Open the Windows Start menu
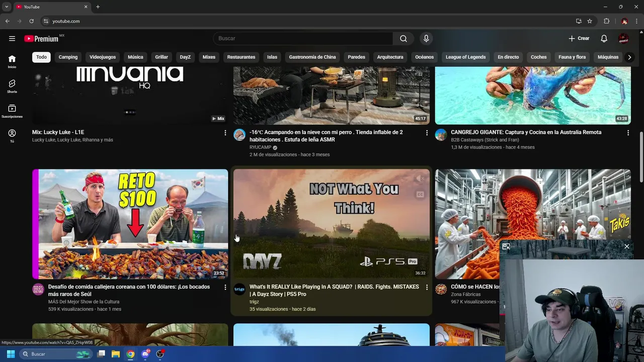This screenshot has width=644, height=362. [x=11, y=354]
